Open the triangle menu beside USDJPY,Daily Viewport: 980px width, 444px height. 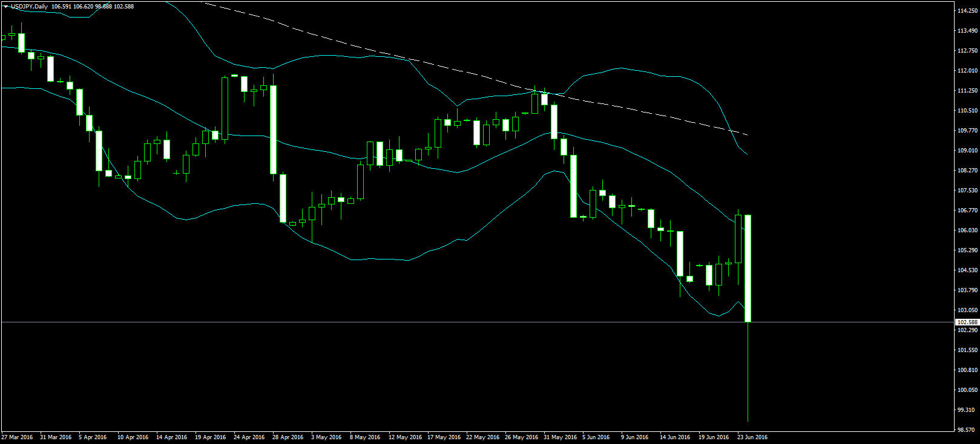point(5,7)
